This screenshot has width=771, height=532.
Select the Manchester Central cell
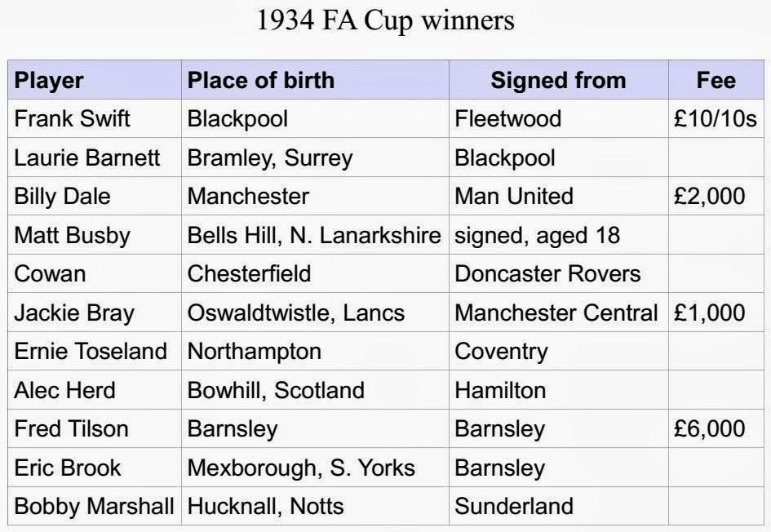pyautogui.click(x=556, y=313)
